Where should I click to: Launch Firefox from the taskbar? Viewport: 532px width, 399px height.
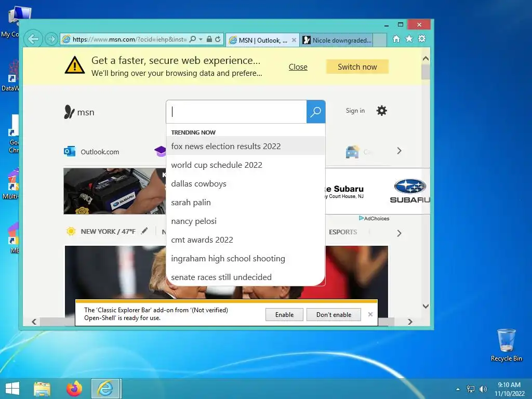74,389
